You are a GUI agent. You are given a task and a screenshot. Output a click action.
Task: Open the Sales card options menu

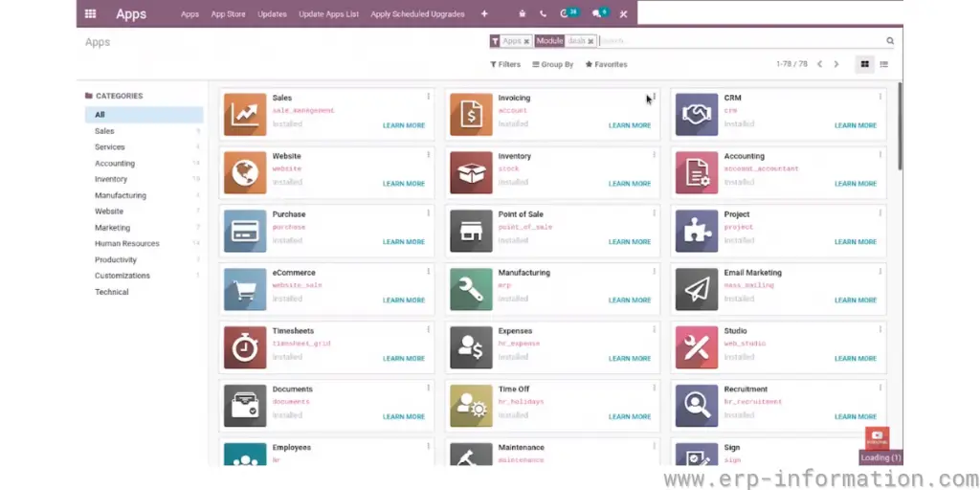point(428,97)
